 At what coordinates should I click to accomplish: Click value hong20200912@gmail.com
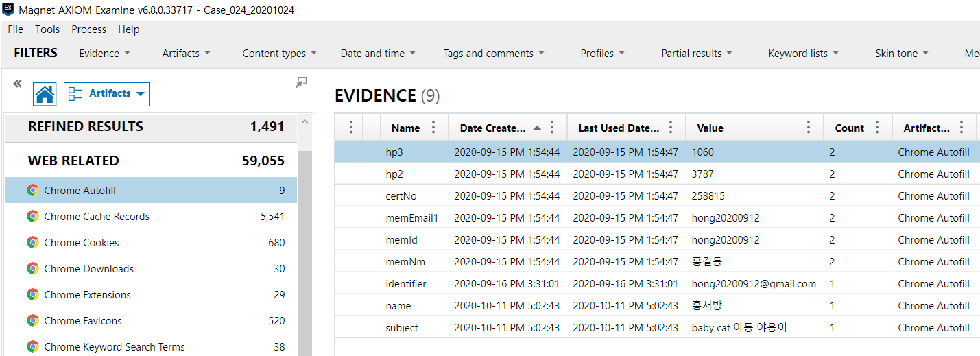point(754,283)
